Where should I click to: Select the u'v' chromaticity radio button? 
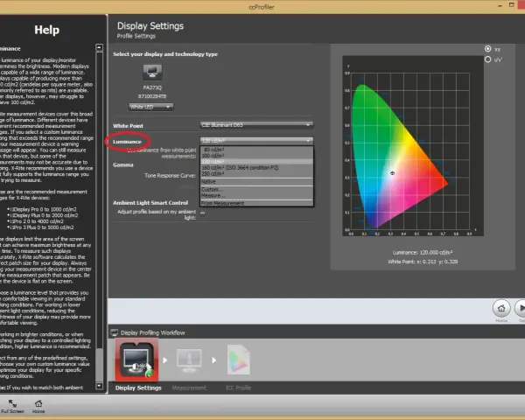488,59
